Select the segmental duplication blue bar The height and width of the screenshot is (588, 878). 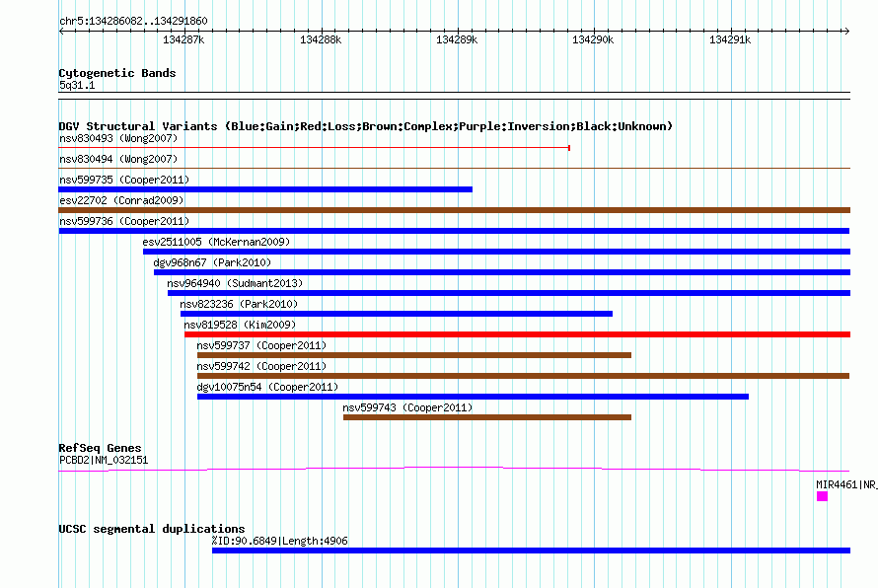[532, 551]
